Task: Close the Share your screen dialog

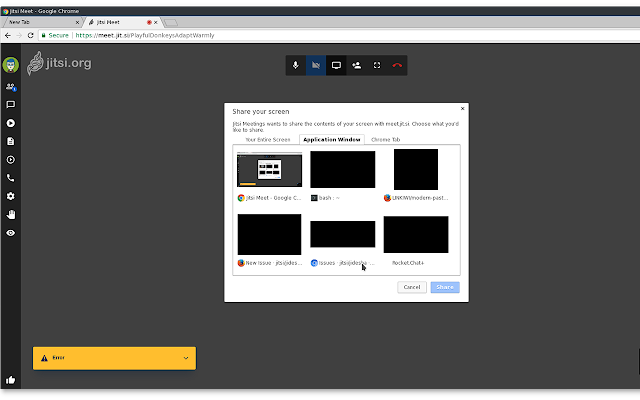Action: point(462,109)
